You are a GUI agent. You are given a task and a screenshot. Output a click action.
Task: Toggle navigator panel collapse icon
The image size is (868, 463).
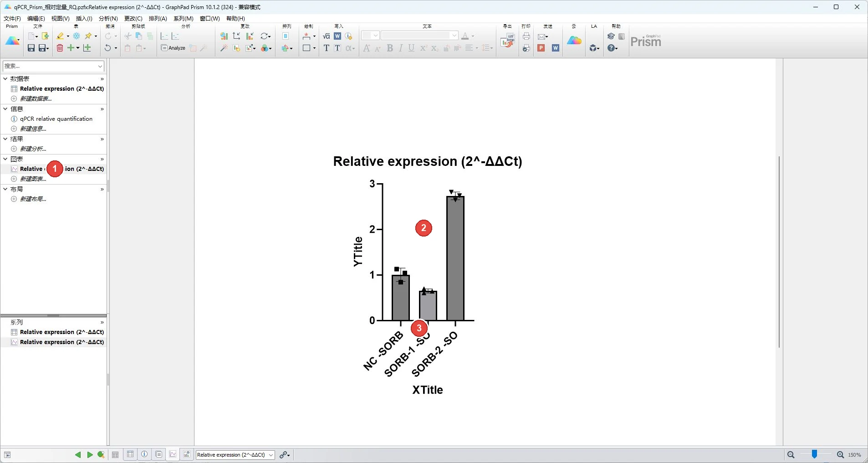coord(7,455)
